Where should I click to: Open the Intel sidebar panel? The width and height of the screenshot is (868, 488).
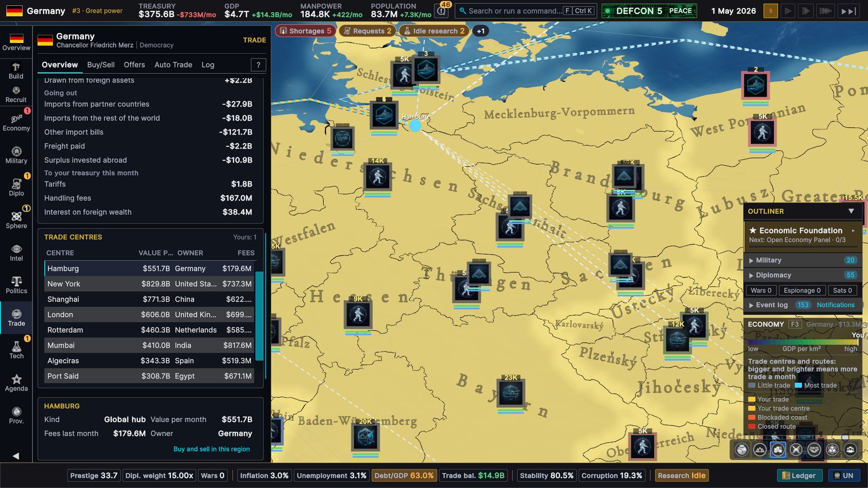click(16, 253)
